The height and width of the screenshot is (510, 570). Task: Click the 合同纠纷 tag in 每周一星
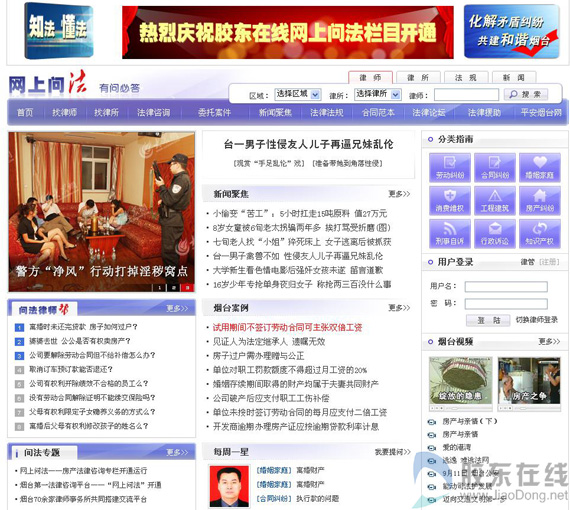[x=274, y=498]
